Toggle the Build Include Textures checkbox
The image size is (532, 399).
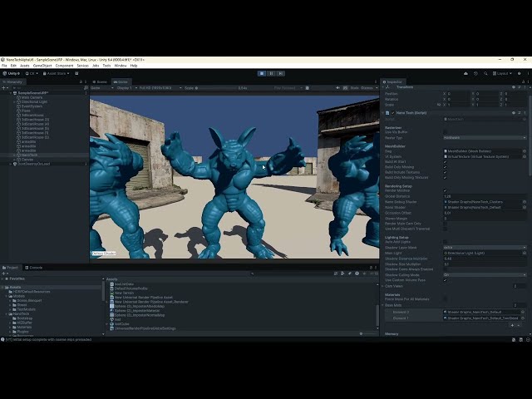click(x=446, y=172)
